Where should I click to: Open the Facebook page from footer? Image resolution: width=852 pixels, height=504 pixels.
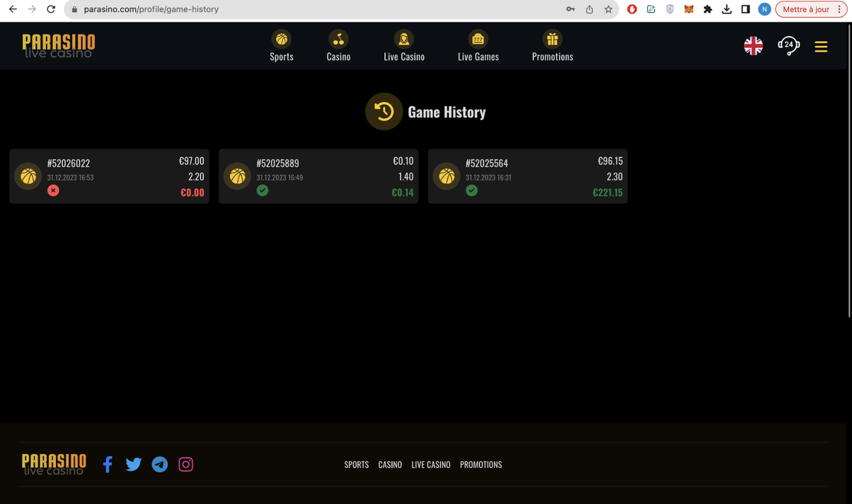(x=107, y=464)
